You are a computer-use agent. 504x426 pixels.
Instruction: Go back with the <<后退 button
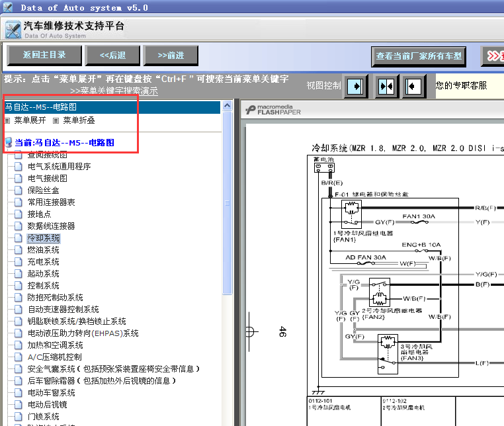click(x=113, y=56)
